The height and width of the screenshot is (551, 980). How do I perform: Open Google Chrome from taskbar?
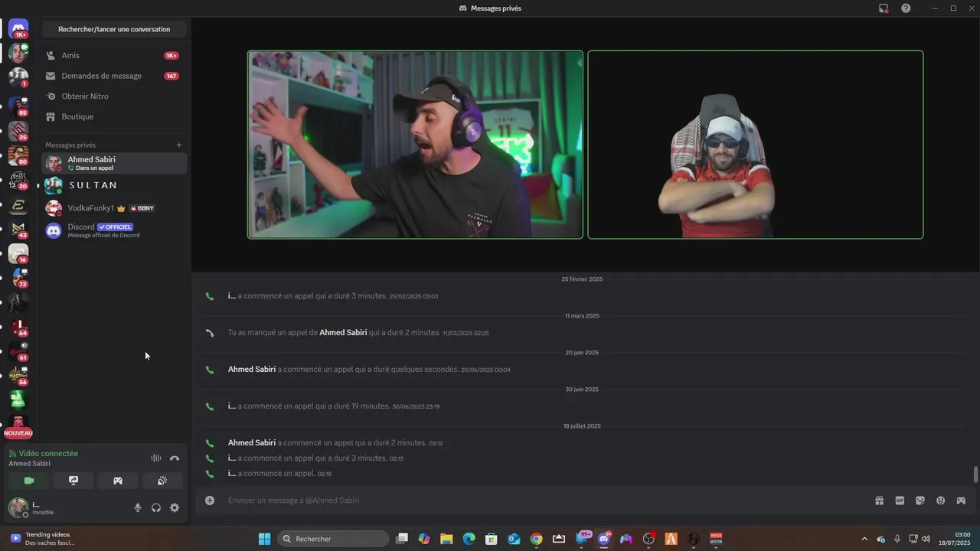(537, 539)
